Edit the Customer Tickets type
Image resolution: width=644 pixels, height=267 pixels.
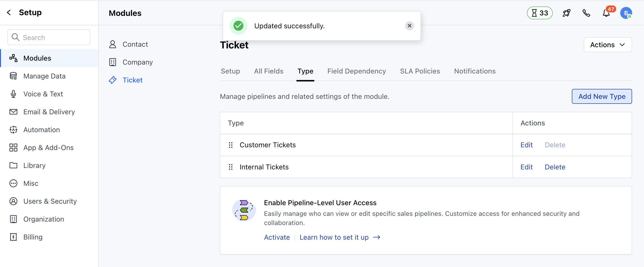pos(526,145)
